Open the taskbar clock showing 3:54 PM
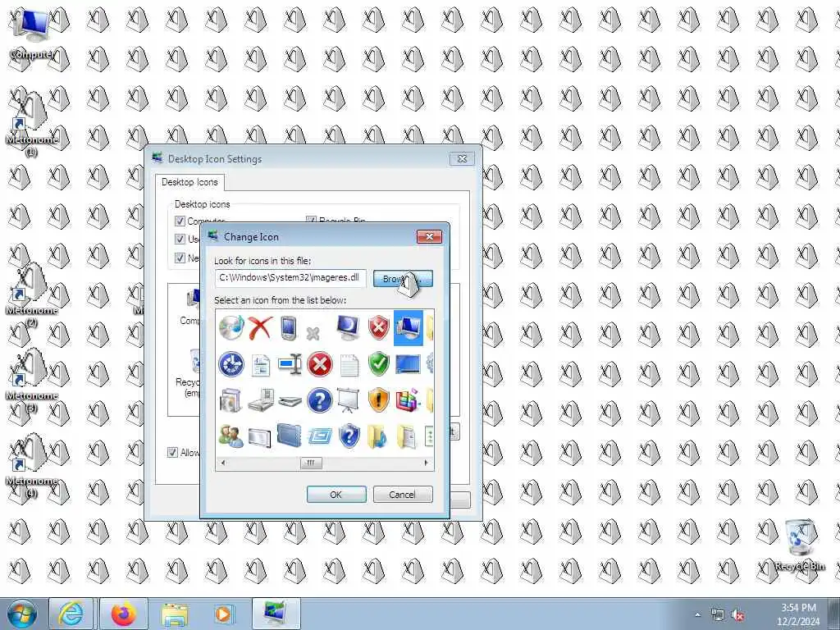Viewport: 840px width, 630px height. click(799, 614)
